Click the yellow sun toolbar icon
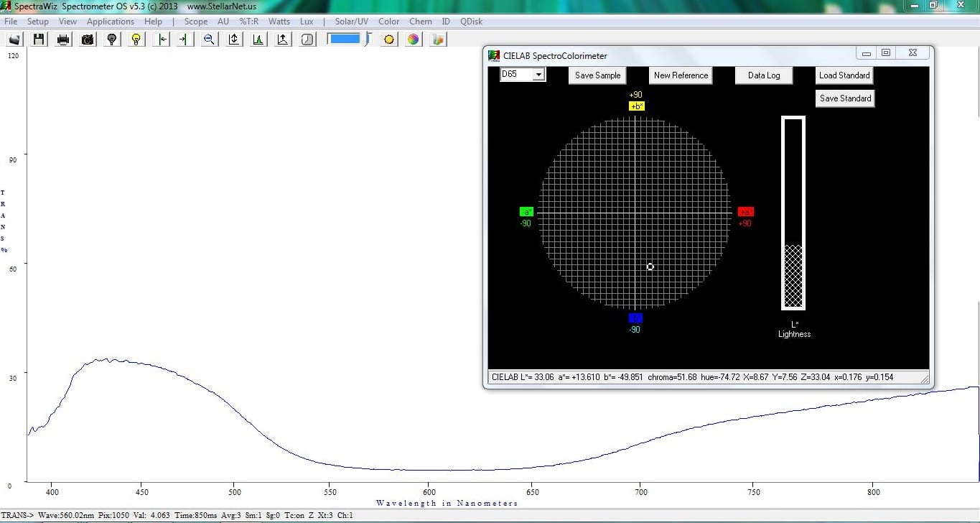The image size is (980, 523). [x=389, y=40]
